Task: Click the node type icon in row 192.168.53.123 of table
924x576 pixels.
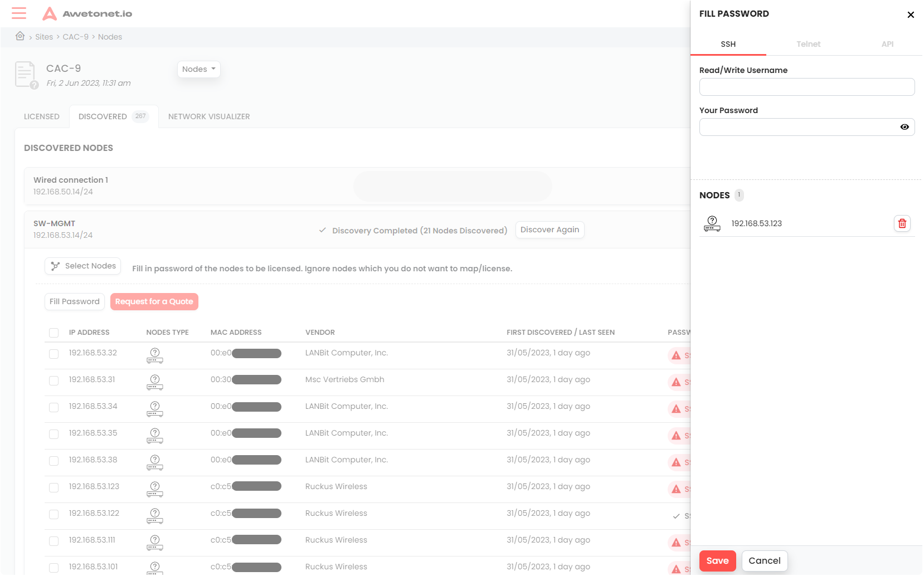Action: pyautogui.click(x=155, y=489)
